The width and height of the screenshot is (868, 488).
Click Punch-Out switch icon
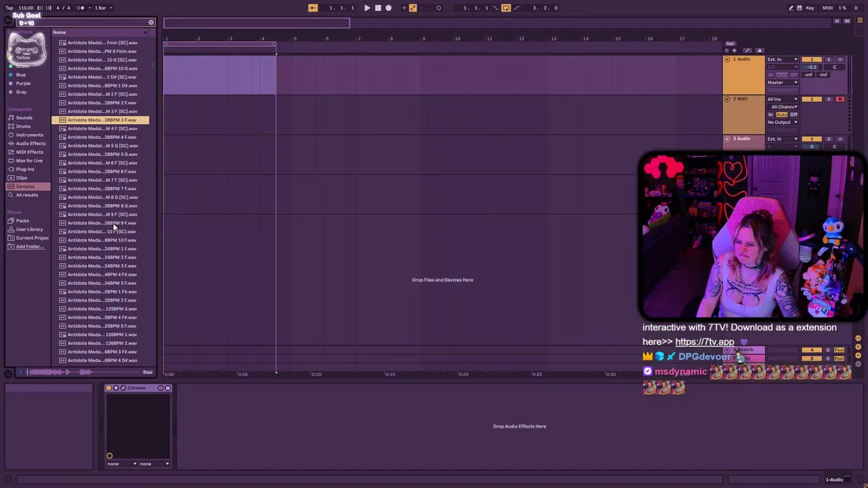coord(516,8)
